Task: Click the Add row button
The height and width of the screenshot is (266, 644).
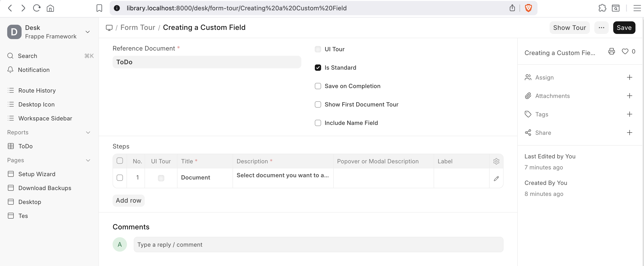Action: [129, 200]
